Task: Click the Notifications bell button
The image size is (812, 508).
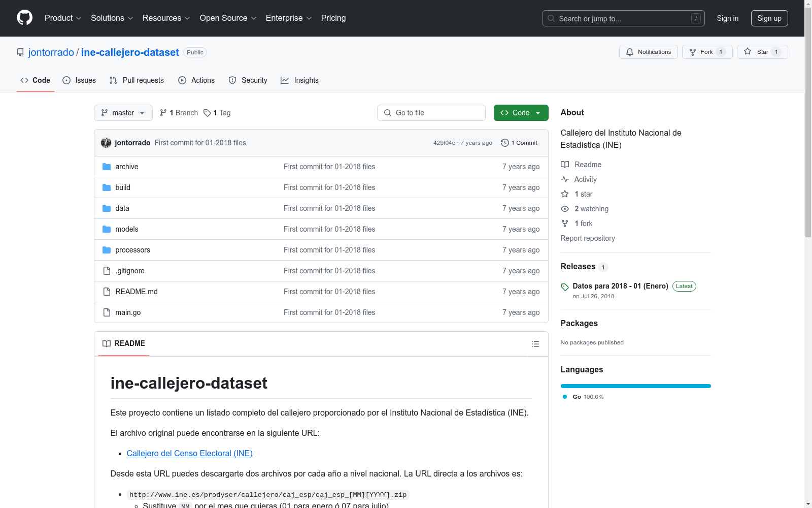Action: (x=648, y=52)
